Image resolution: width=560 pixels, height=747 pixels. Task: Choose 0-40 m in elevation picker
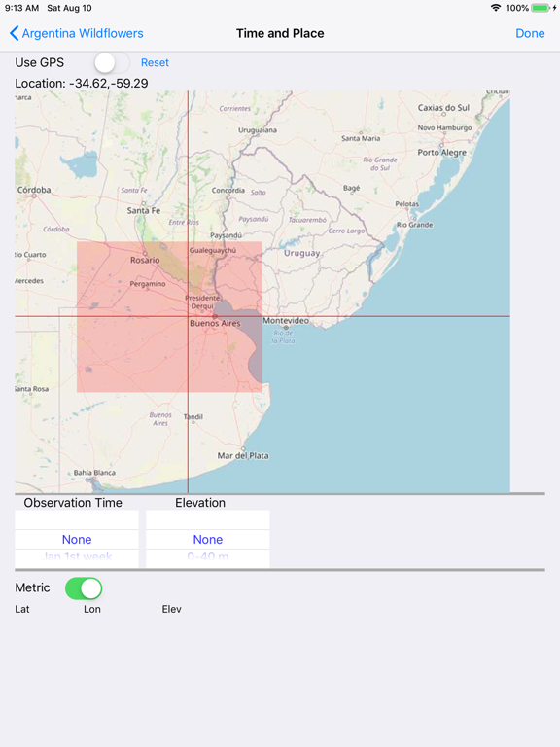[208, 556]
